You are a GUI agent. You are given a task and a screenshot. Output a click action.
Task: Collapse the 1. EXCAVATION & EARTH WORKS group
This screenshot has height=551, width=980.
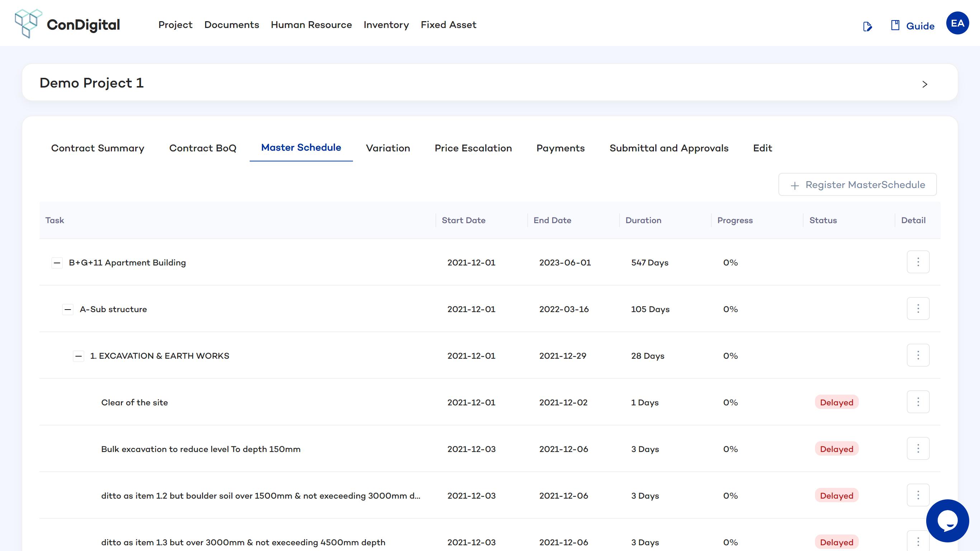click(78, 356)
